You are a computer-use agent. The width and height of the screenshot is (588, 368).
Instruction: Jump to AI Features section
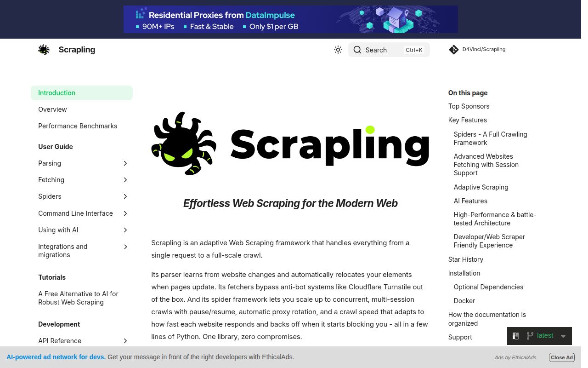pos(470,201)
